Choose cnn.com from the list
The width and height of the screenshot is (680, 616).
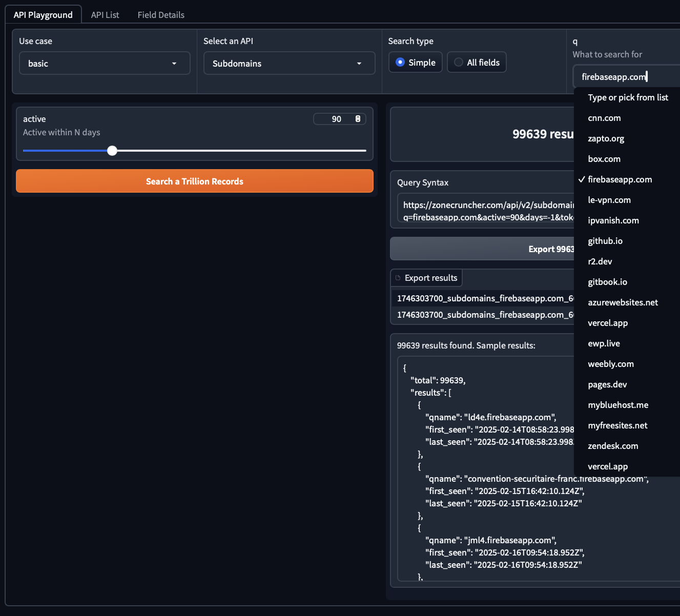627,118
